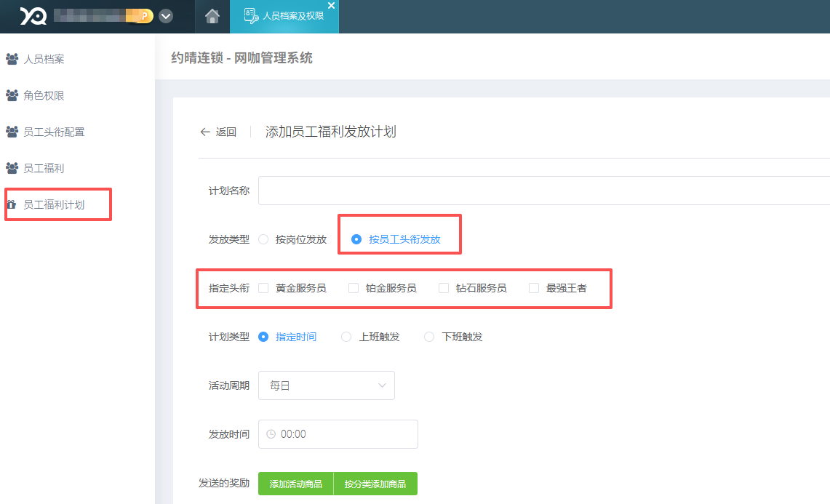Check the 钻石服务员 checkbox
This screenshot has width=830, height=504.
[444, 288]
